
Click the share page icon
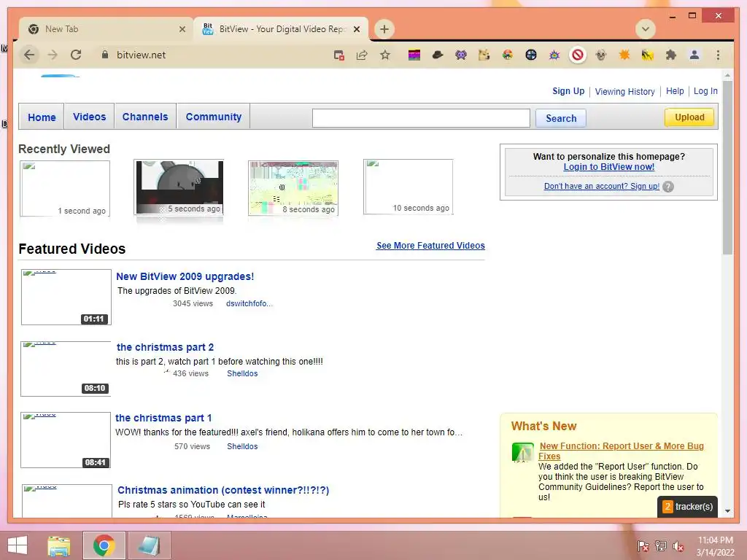pyautogui.click(x=362, y=55)
